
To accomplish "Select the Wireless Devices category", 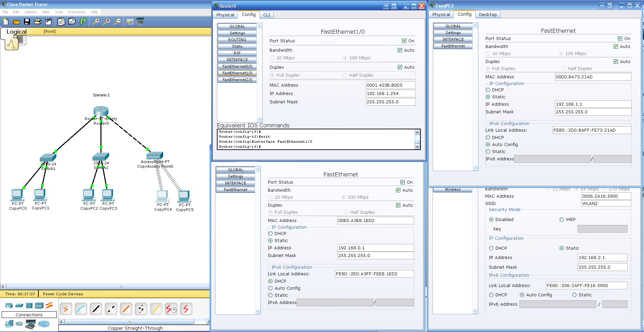I will click(x=39, y=305).
